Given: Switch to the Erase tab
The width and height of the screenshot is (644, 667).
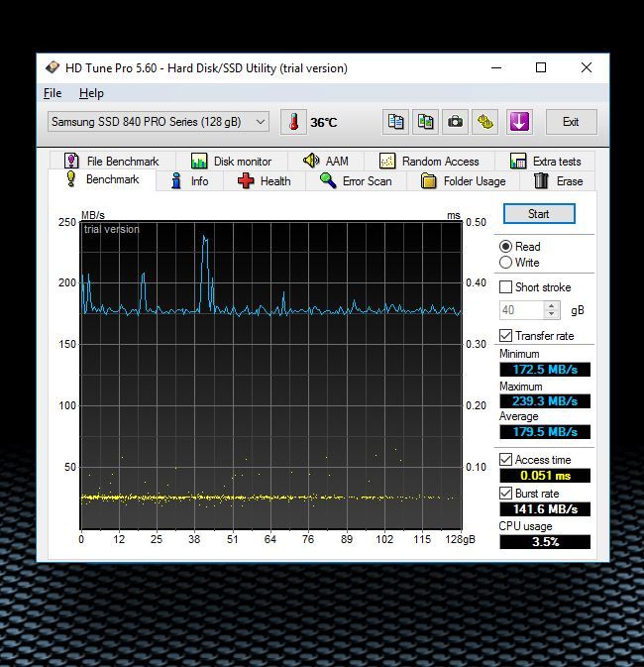Looking at the screenshot, I should [557, 181].
